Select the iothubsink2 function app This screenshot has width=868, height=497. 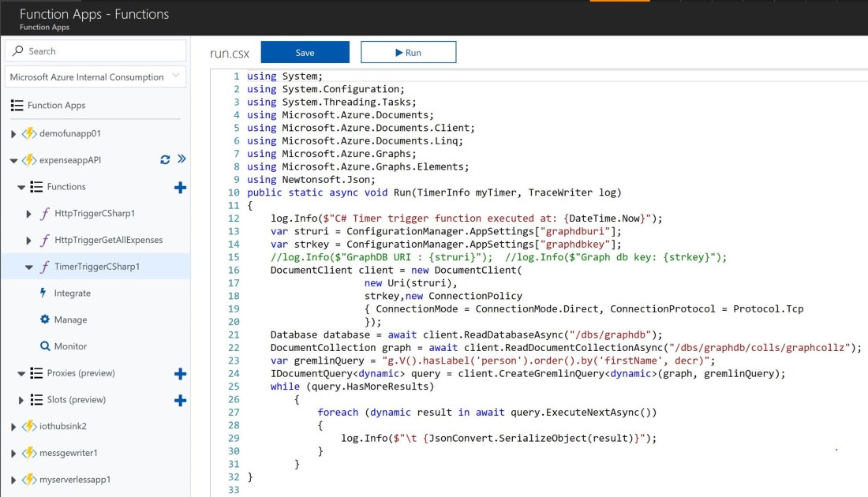(x=63, y=426)
